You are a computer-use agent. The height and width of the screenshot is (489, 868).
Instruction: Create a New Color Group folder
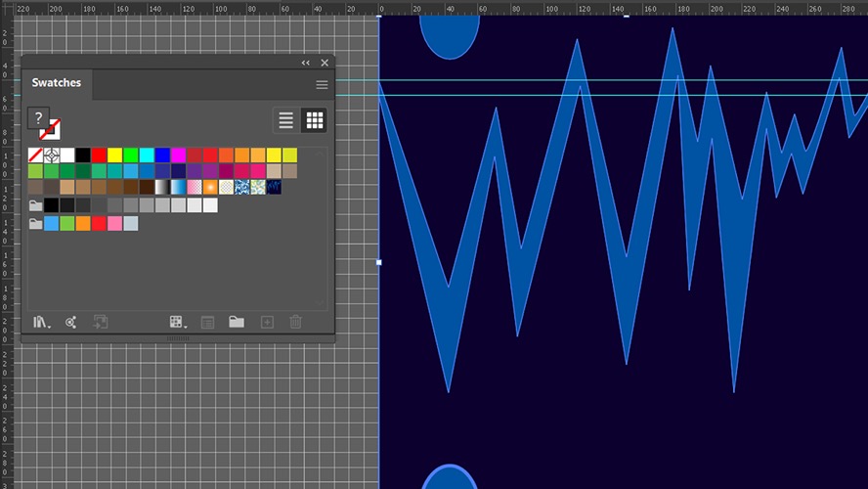coord(237,322)
